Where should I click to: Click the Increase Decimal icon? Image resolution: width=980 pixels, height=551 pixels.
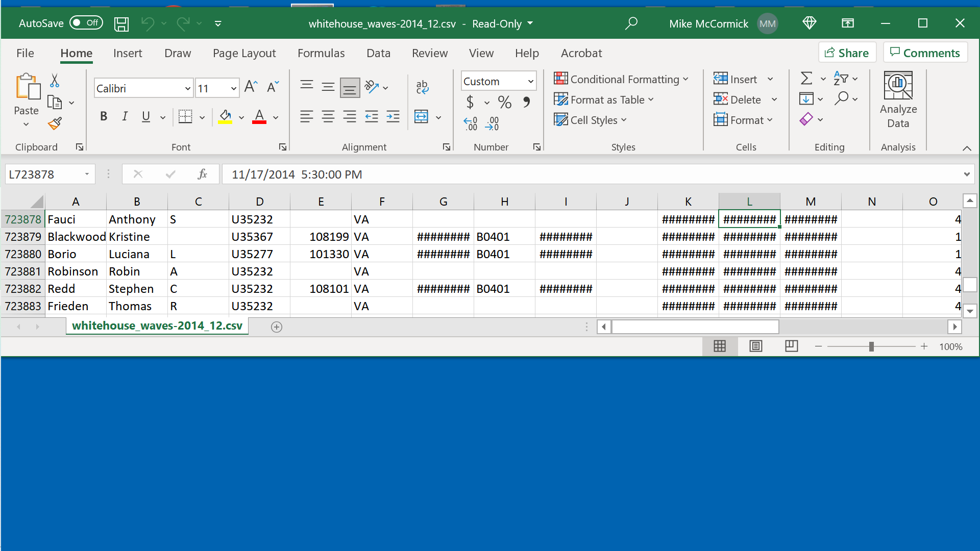click(470, 123)
